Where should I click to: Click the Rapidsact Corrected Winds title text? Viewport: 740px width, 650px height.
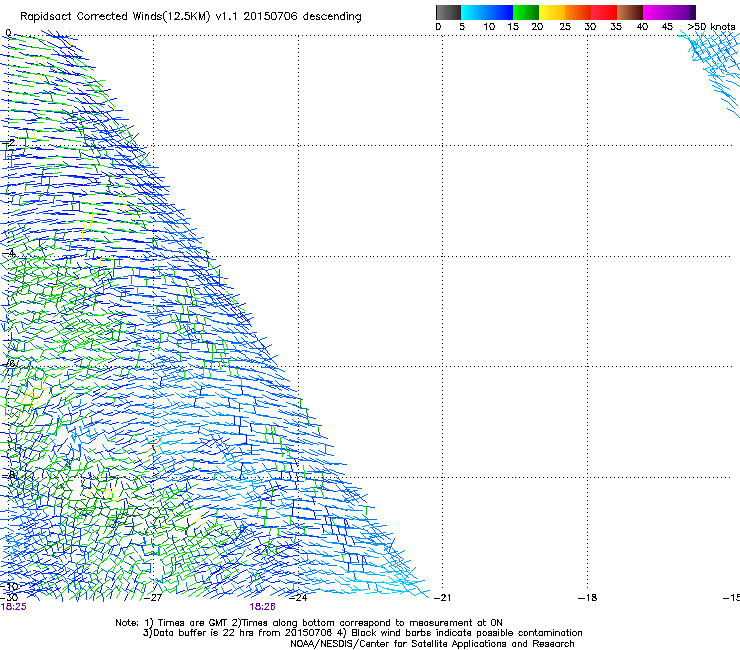click(x=191, y=17)
